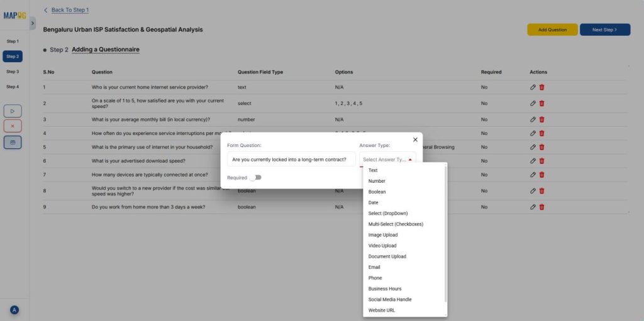Delete question 2 about speed satisfaction

coord(541,104)
